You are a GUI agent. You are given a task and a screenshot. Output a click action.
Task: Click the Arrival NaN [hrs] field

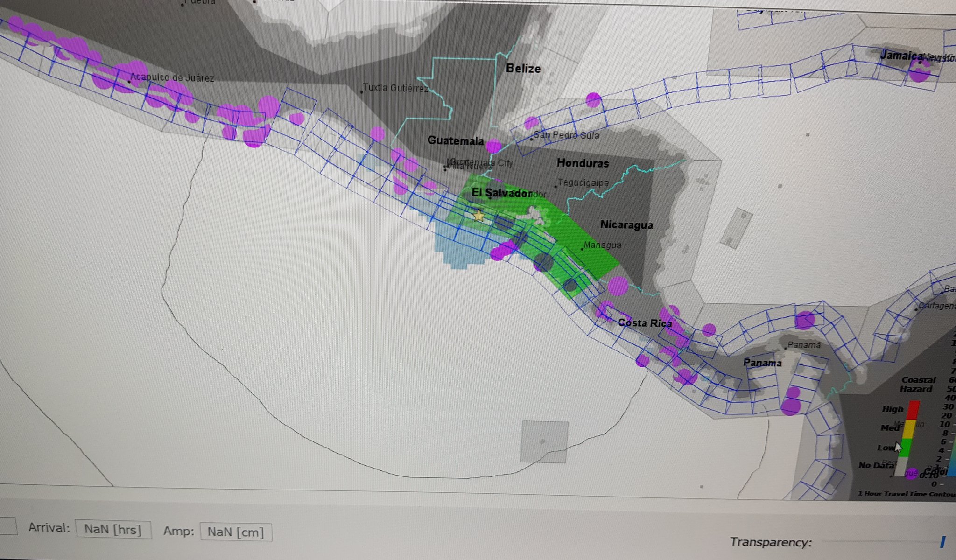click(113, 530)
